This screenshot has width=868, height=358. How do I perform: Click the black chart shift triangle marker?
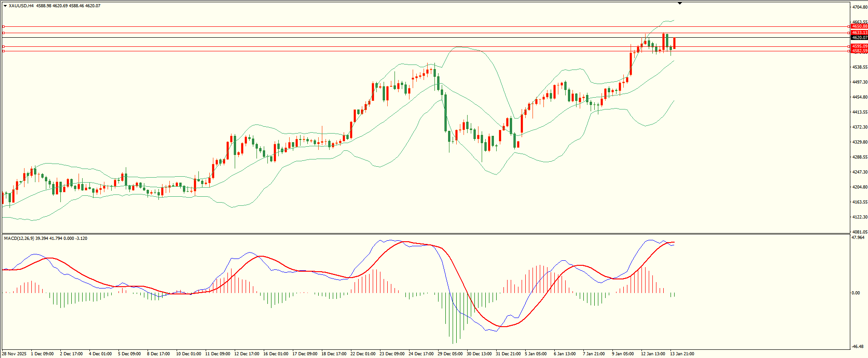[x=680, y=3]
